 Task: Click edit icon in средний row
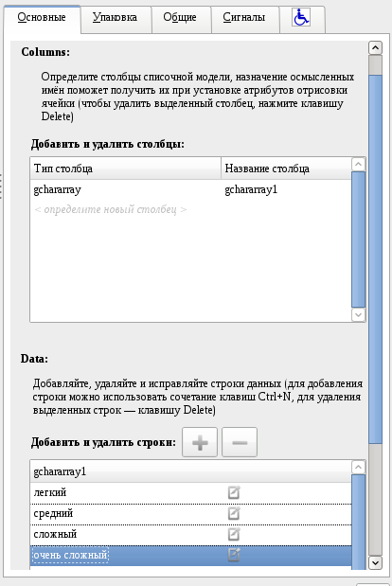click(234, 513)
